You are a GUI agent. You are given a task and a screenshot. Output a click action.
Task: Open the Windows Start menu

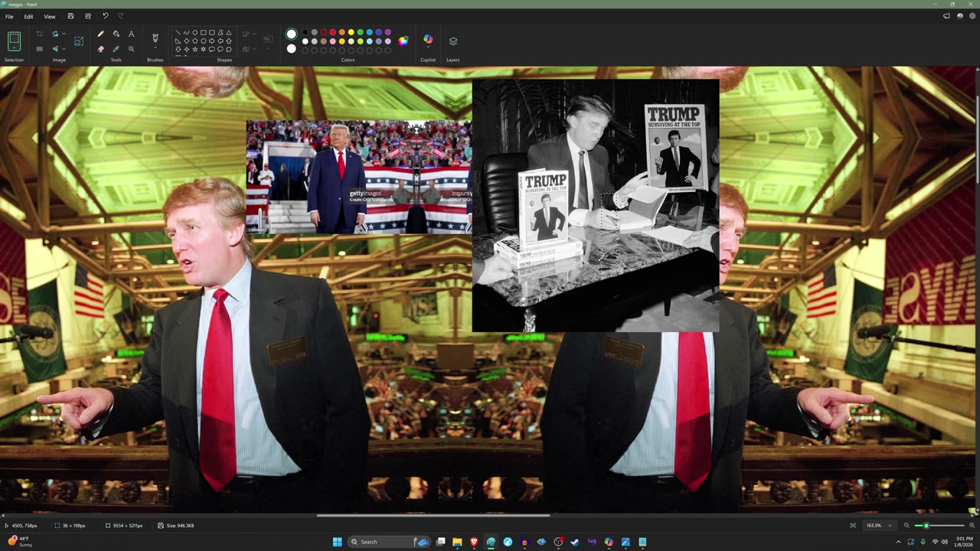337,542
